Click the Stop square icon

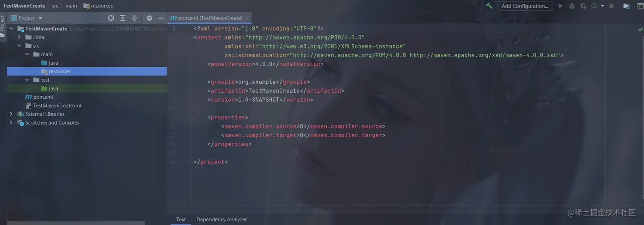(612, 6)
